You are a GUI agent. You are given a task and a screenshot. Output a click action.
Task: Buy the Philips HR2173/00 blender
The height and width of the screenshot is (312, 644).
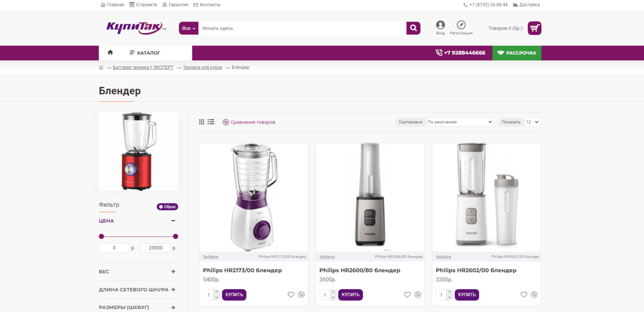(234, 295)
